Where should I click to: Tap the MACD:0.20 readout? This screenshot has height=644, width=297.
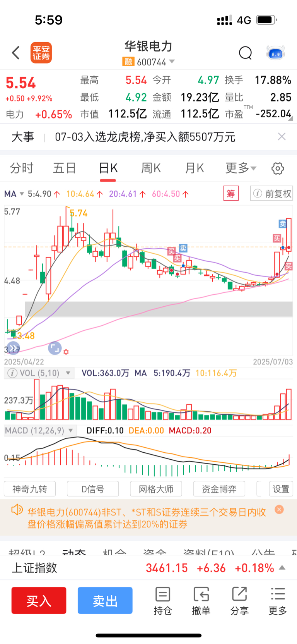pos(190,431)
